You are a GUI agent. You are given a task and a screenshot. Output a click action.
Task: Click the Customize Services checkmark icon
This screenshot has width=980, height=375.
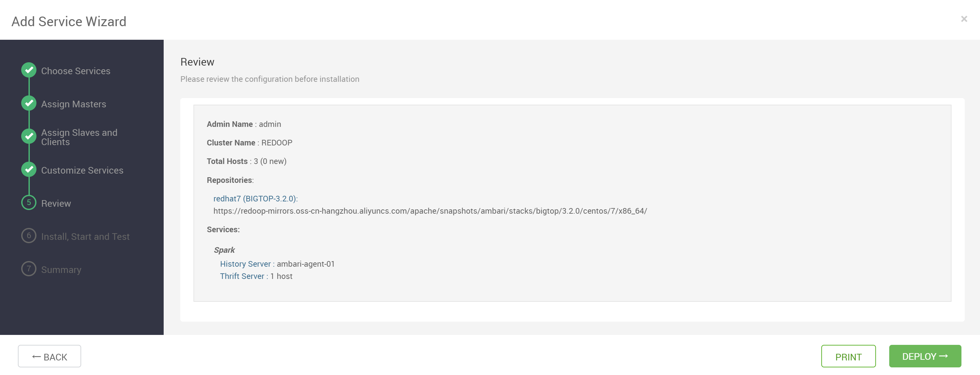(x=29, y=169)
